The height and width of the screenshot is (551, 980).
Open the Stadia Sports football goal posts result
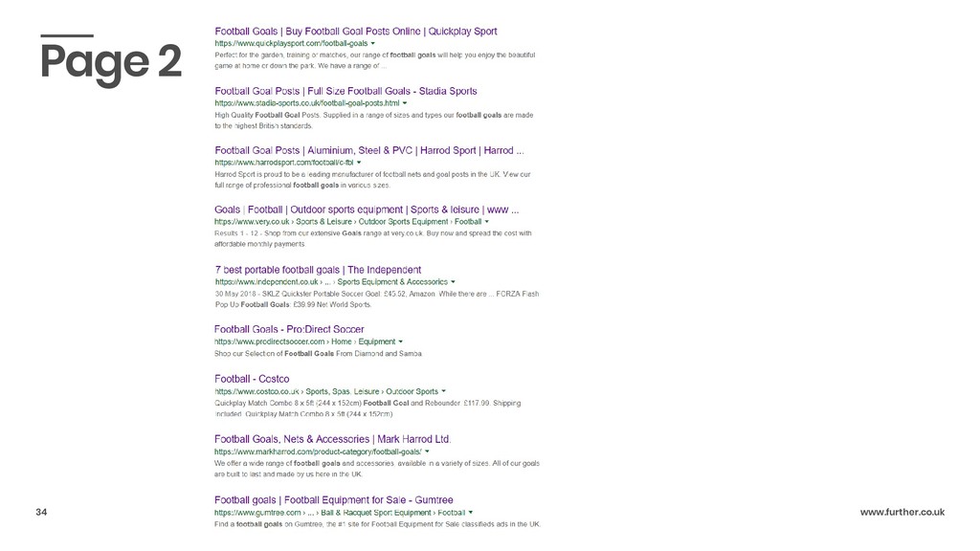click(x=345, y=91)
